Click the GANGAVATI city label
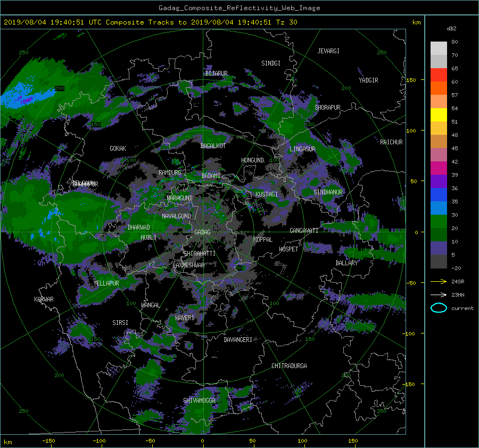Viewport: 479px width, 448px height. 304,231
